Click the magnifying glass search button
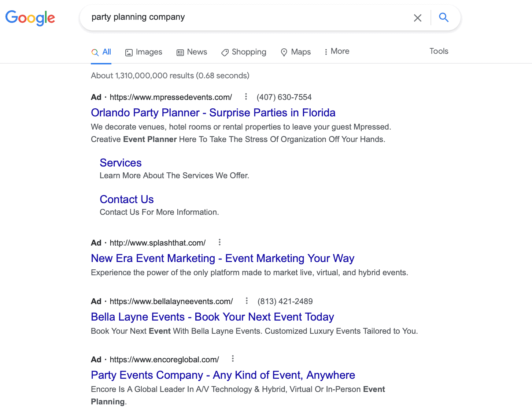Image resolution: width=532 pixels, height=415 pixels. [x=444, y=17]
